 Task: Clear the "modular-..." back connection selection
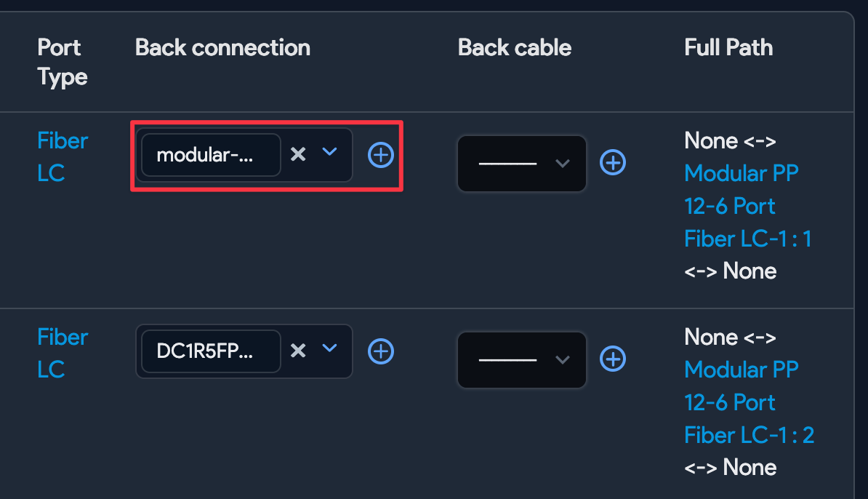point(298,155)
